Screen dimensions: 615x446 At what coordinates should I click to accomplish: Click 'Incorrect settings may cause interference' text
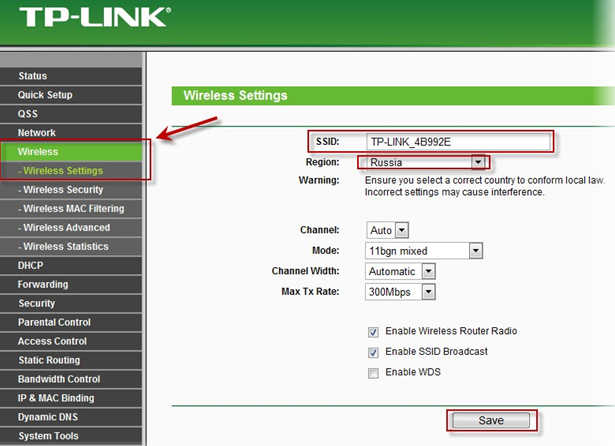(x=455, y=192)
